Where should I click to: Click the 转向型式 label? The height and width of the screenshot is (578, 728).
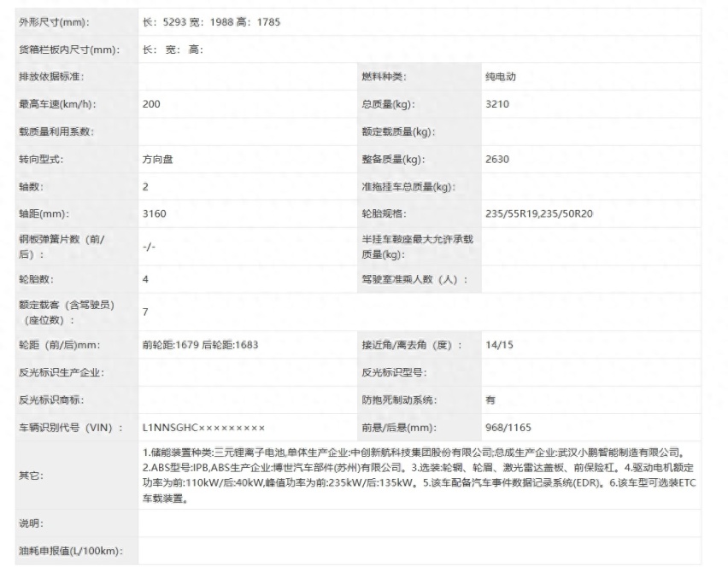pos(41,159)
